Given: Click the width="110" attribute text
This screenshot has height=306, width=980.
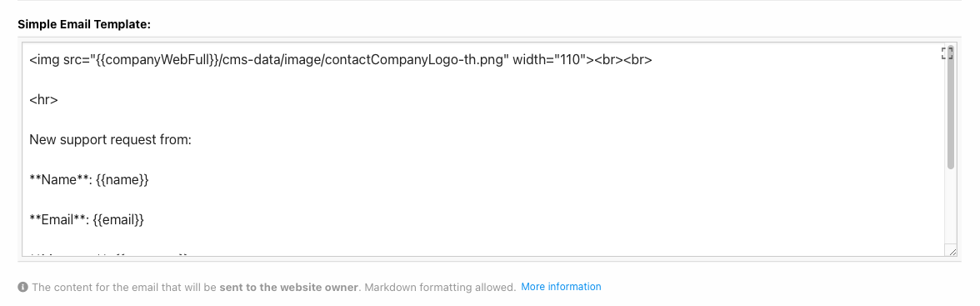Looking at the screenshot, I should pos(548,60).
